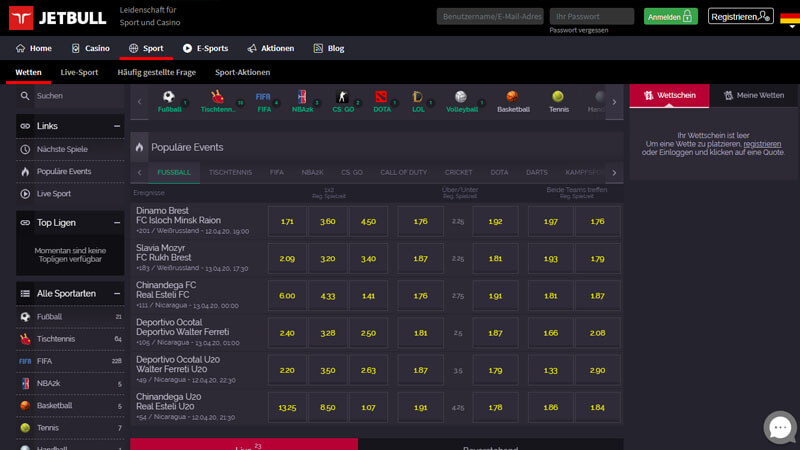The height and width of the screenshot is (450, 800).
Task: Open Sport-Aktionen tab
Action: point(242,72)
